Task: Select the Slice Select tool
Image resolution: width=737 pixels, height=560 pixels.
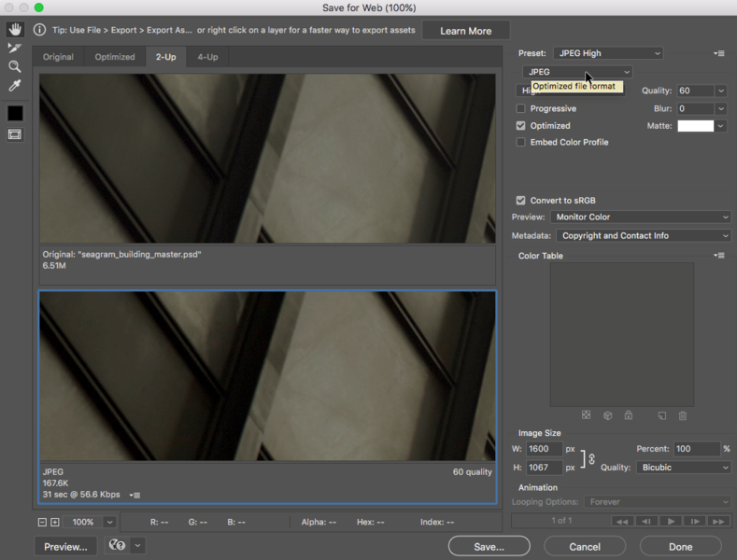Action: [x=15, y=48]
